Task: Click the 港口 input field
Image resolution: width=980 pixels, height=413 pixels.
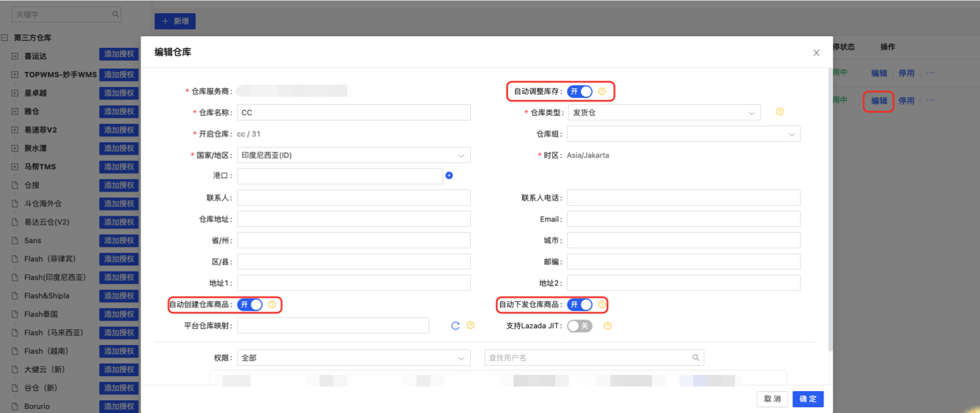Action: click(x=340, y=176)
